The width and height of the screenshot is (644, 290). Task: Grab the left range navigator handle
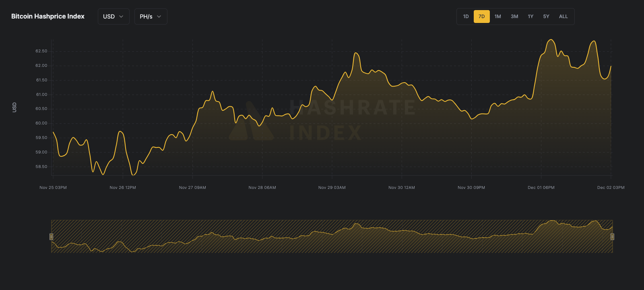[x=51, y=236]
